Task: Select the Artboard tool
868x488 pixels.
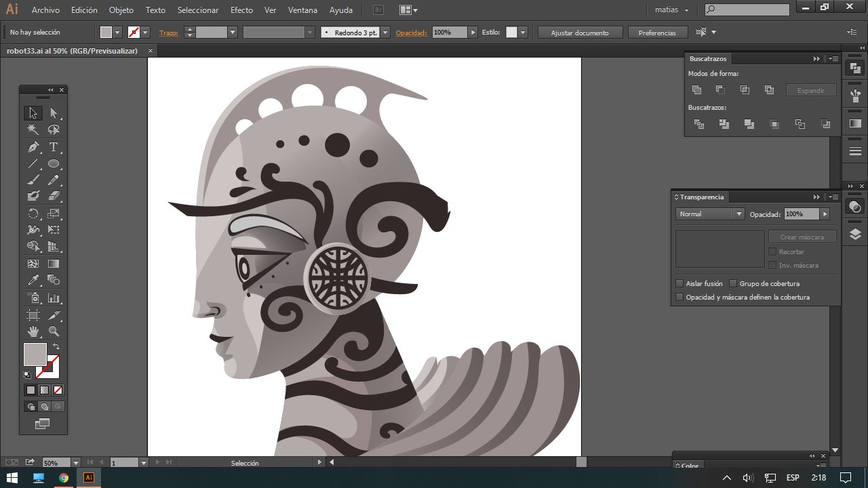Action: pyautogui.click(x=33, y=315)
